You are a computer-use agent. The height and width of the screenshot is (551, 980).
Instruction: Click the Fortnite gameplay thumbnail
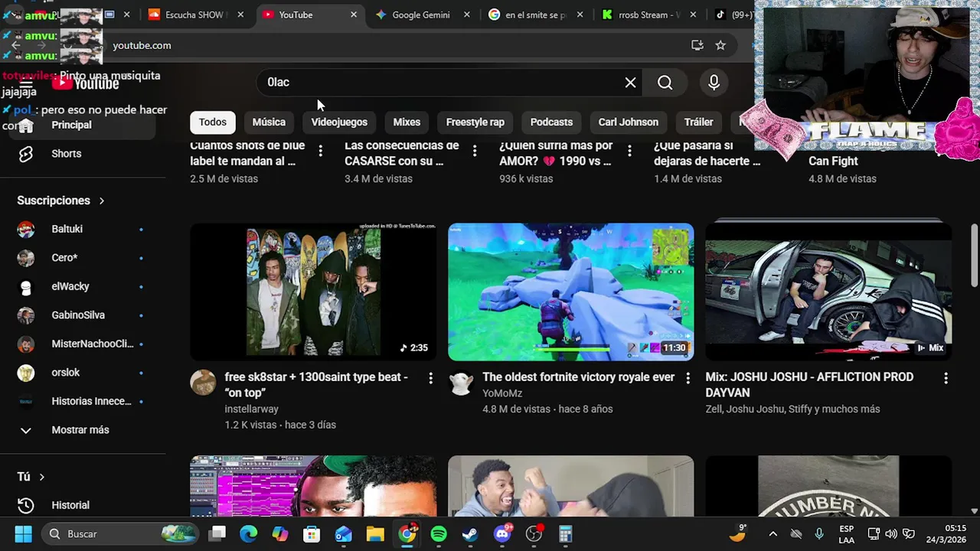(x=571, y=292)
